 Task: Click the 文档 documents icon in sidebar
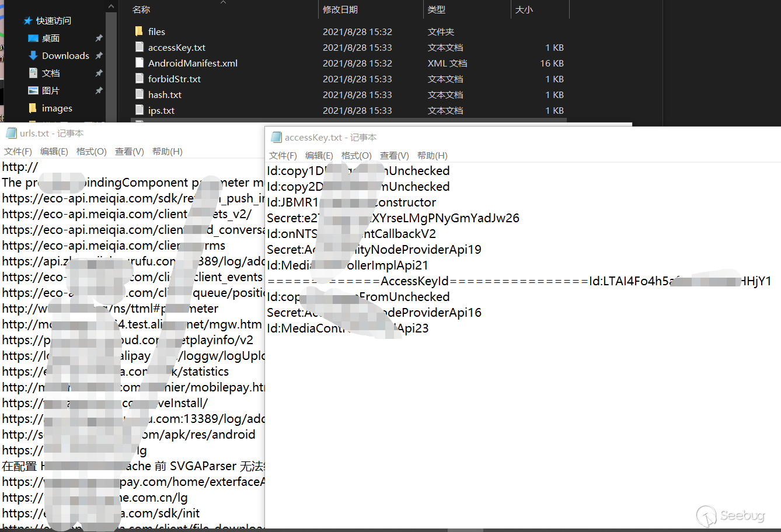(33, 73)
